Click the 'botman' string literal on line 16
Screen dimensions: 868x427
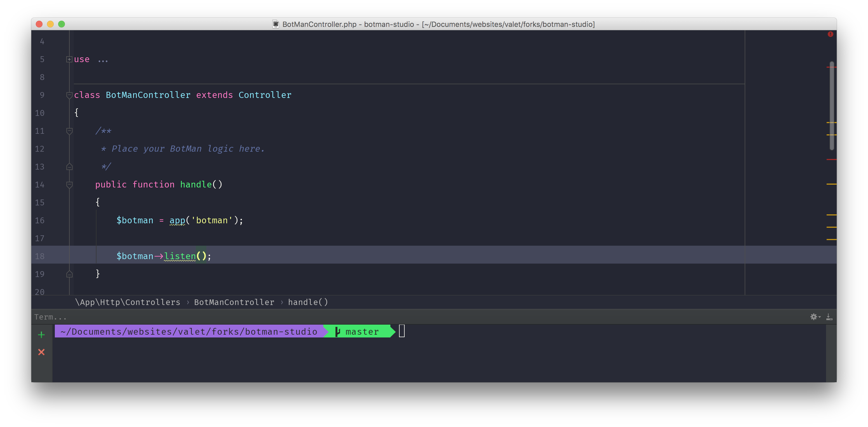click(x=212, y=220)
